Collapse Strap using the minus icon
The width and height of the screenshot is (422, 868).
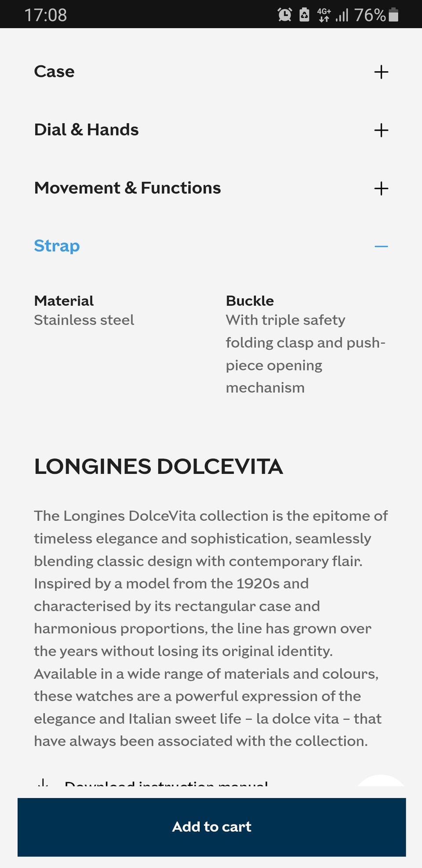coord(381,246)
